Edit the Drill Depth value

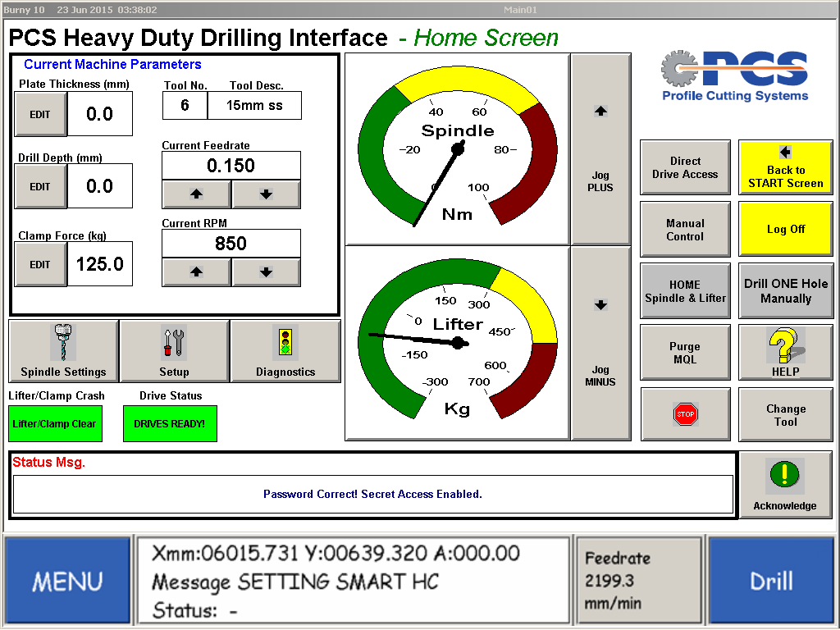[40, 186]
